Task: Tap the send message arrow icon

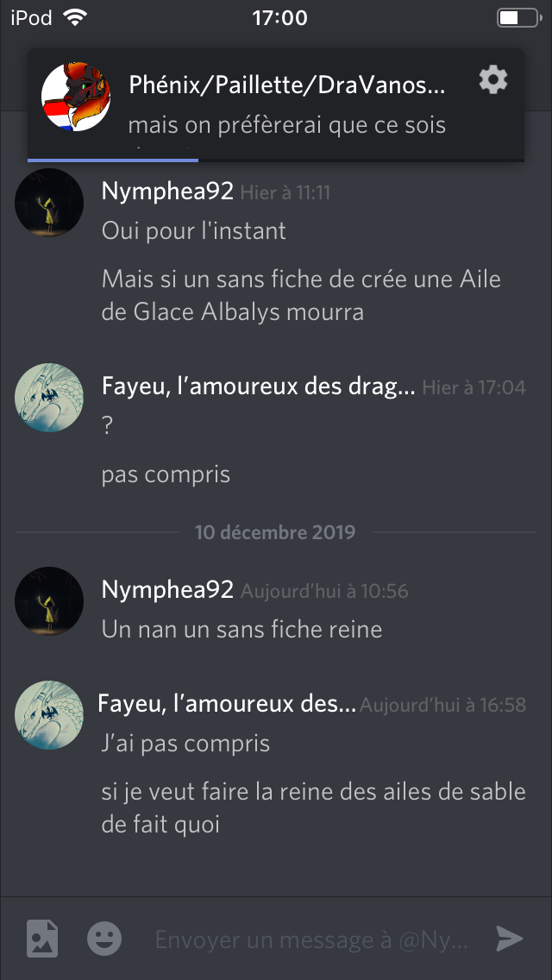Action: pyautogui.click(x=510, y=938)
